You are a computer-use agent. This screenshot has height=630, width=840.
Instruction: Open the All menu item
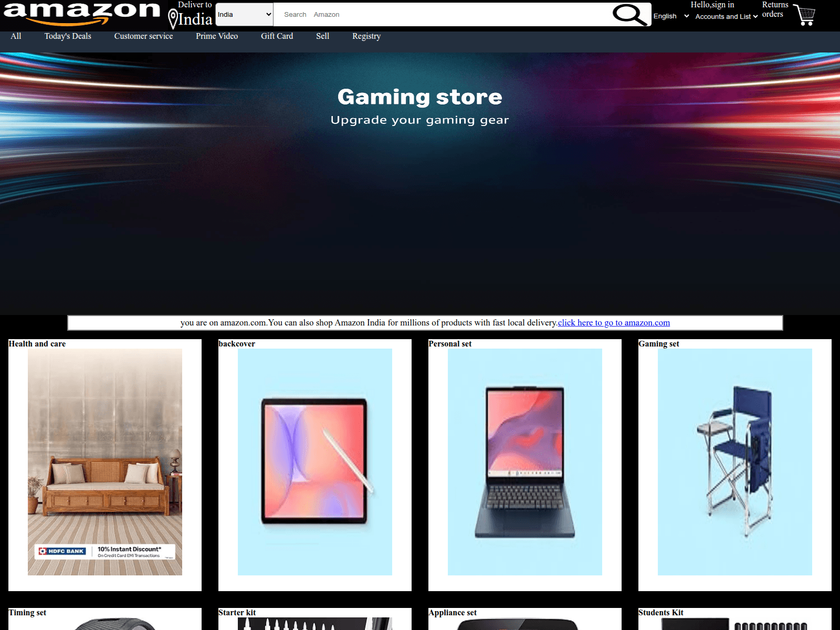coord(16,36)
